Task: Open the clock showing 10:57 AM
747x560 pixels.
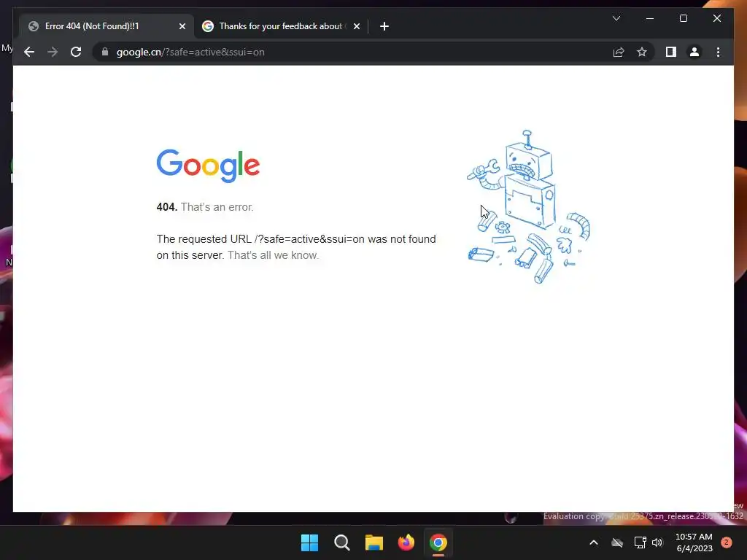Action: point(694,542)
